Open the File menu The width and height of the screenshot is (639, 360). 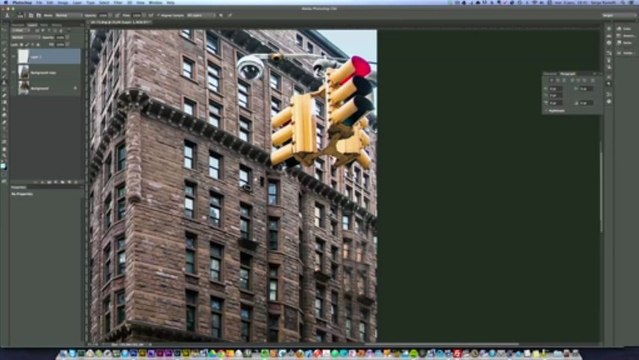(39, 2)
